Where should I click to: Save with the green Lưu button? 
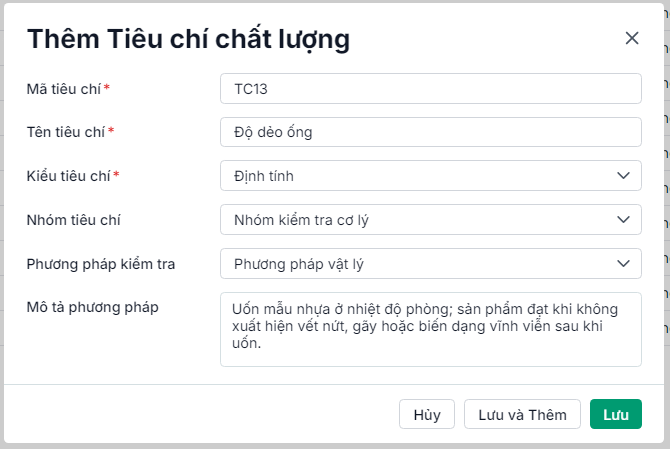point(615,415)
